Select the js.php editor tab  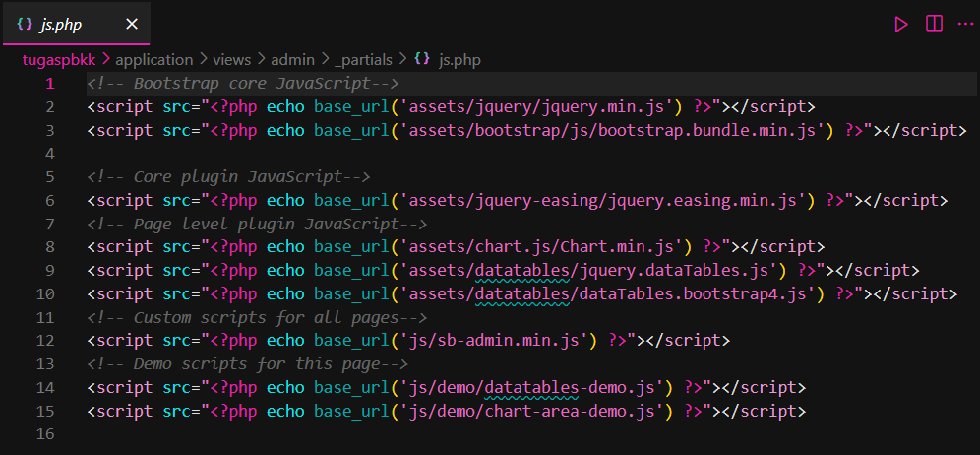pyautogui.click(x=76, y=25)
